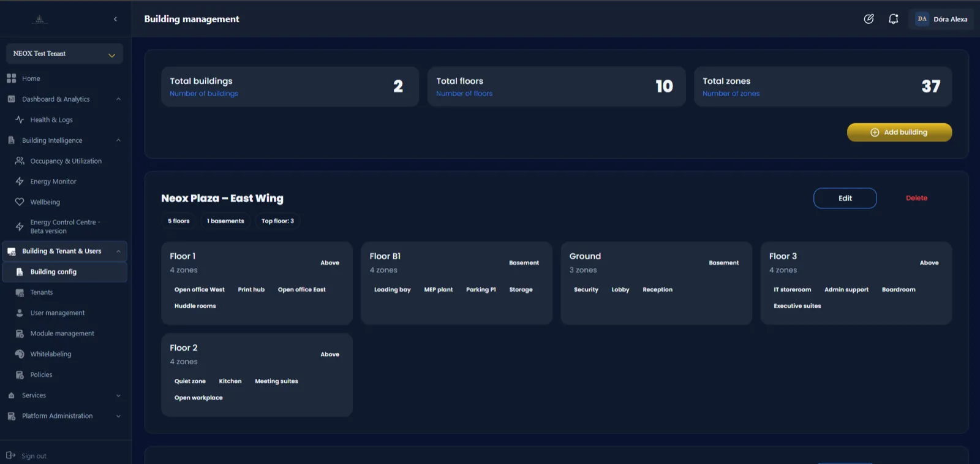Collapse the sidebar with the back chevron
Image resolution: width=980 pixels, height=464 pixels.
point(115,19)
